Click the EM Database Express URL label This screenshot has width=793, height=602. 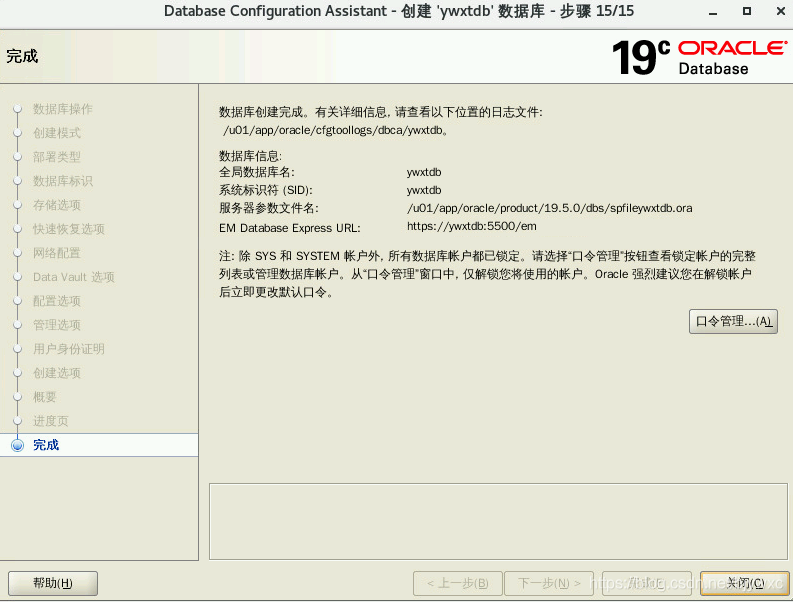point(290,228)
